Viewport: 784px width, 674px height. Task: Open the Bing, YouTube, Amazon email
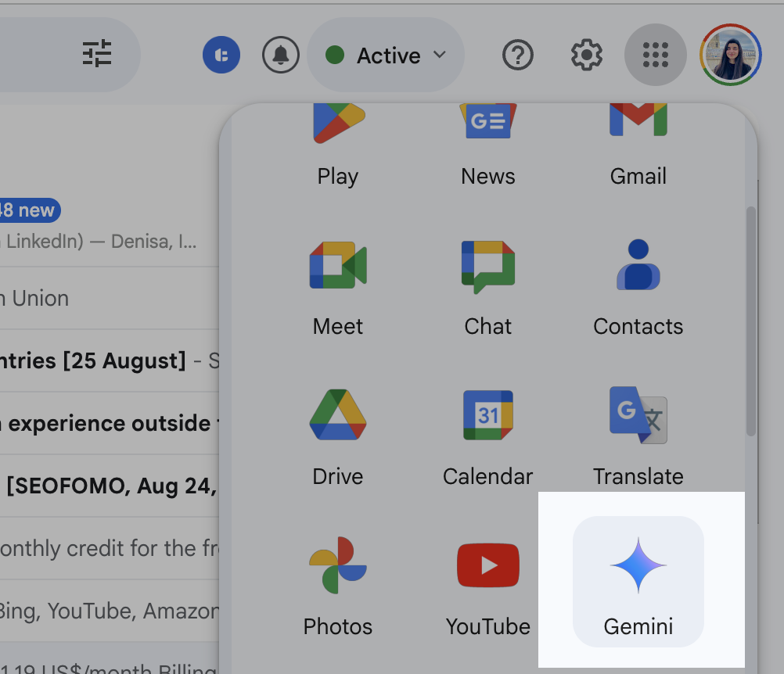click(109, 611)
